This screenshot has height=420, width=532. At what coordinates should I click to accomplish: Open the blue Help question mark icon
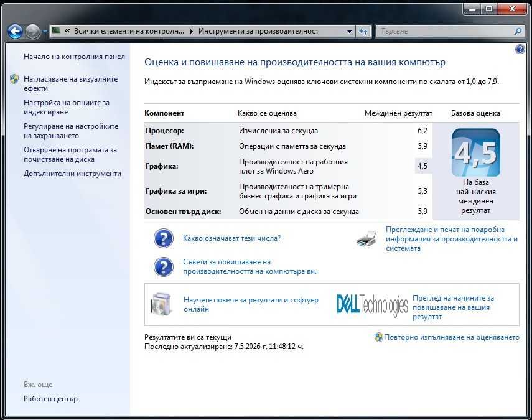click(520, 49)
